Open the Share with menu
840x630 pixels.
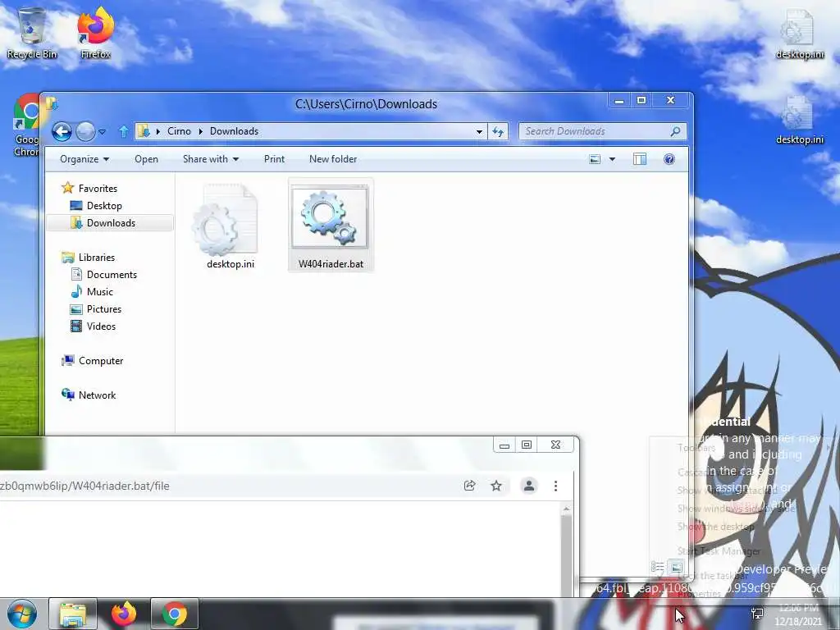(211, 159)
